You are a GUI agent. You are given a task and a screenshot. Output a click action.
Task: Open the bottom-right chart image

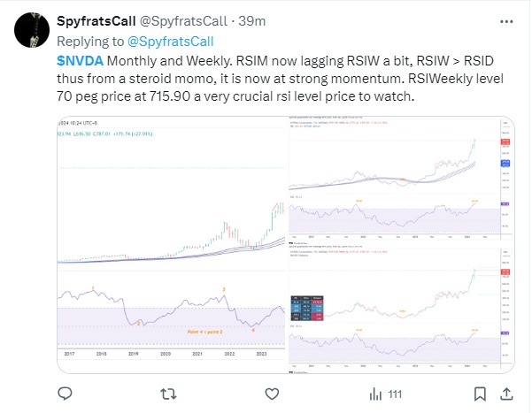click(x=396, y=303)
